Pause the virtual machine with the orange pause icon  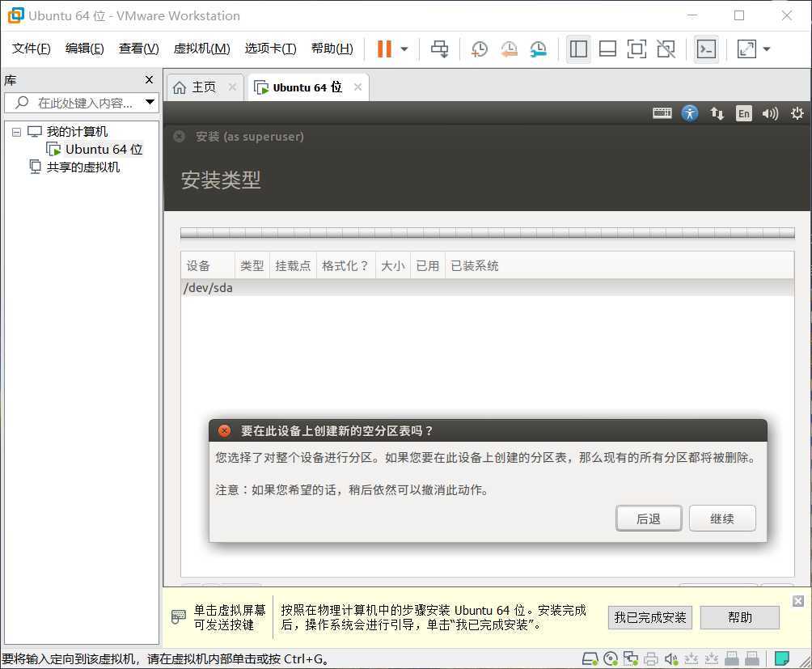tap(384, 49)
